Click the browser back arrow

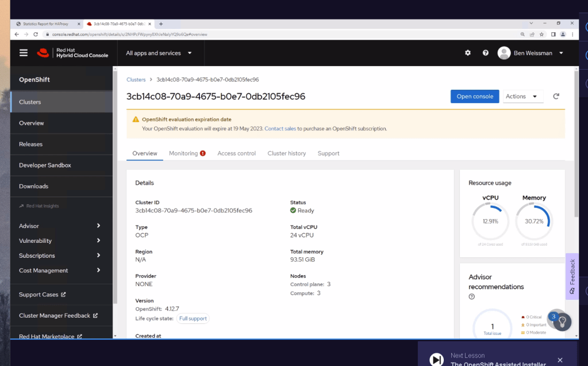click(x=17, y=34)
